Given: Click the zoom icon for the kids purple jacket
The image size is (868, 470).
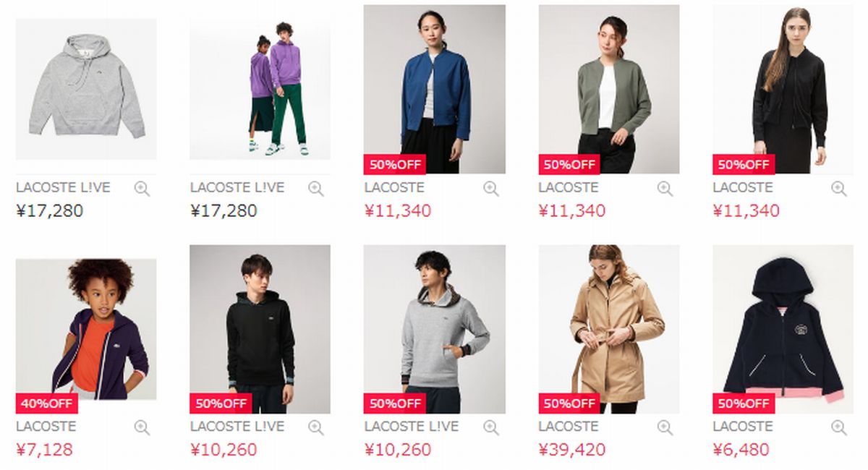Looking at the screenshot, I should click(142, 427).
